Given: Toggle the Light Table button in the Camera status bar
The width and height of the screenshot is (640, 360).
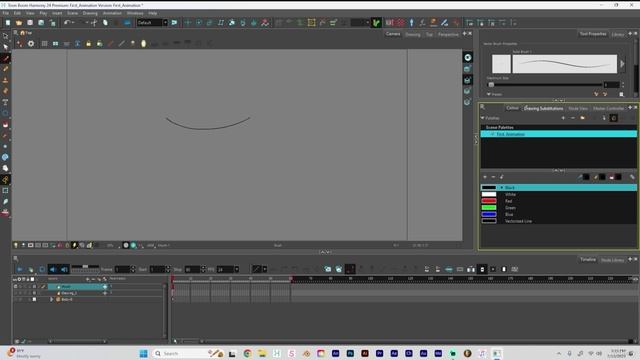Looking at the screenshot, I should tap(16, 245).
